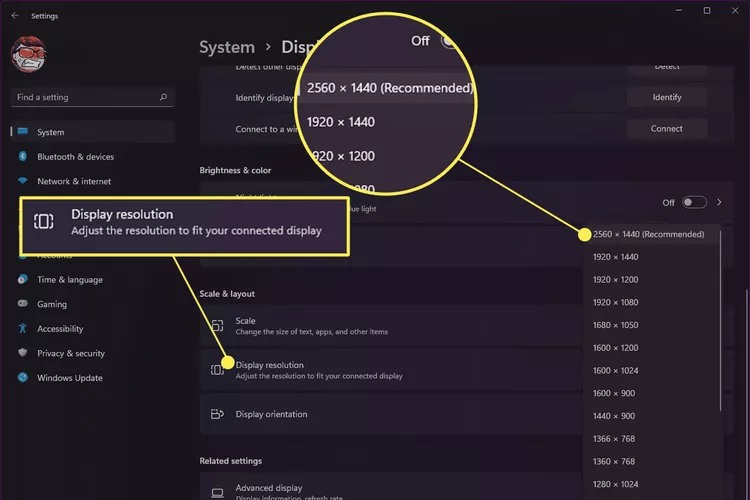Click the Network & internet Wi-Fi icon
This screenshot has height=500, width=750.
[22, 181]
